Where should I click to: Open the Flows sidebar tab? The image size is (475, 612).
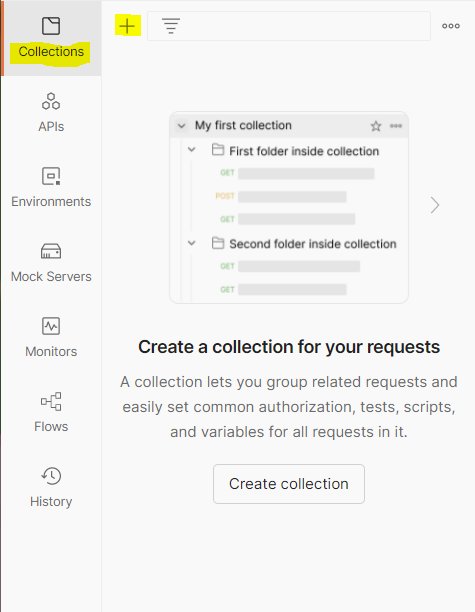[x=51, y=413]
